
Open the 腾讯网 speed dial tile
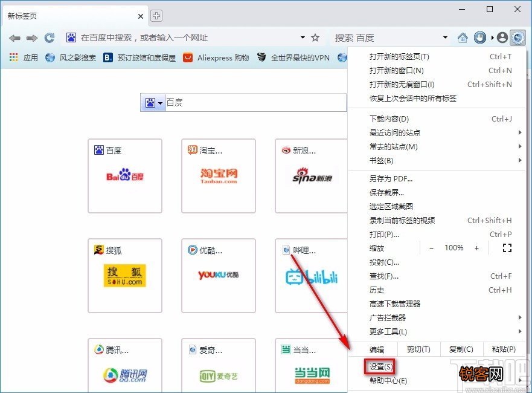pos(125,365)
